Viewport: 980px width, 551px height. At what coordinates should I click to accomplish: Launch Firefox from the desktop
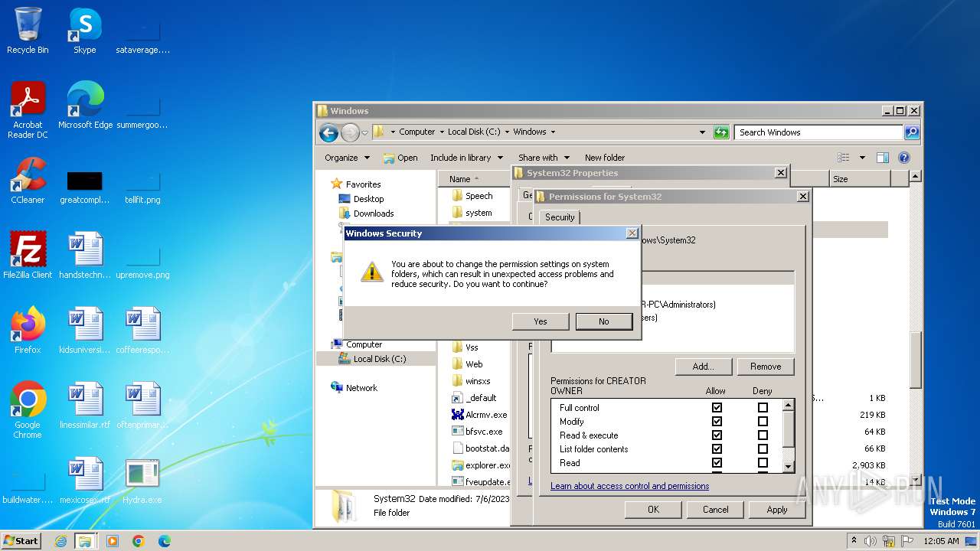[28, 331]
